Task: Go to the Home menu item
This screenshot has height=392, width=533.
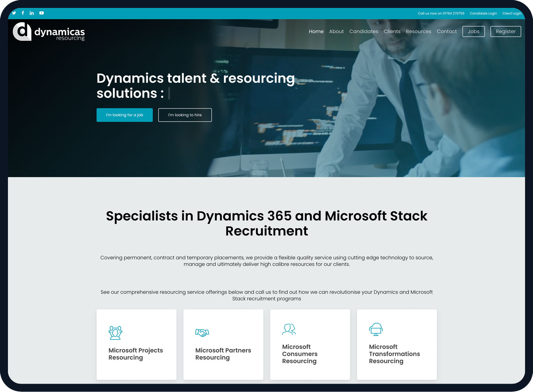Action: [316, 31]
